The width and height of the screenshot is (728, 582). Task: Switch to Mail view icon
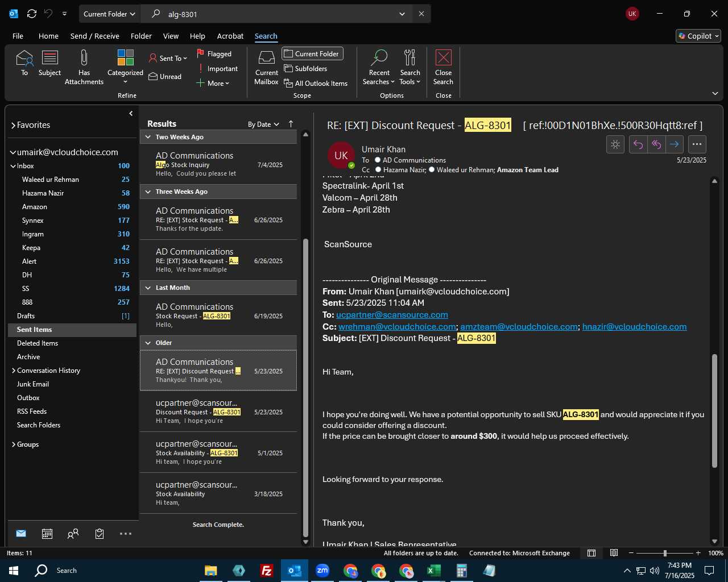coord(21,533)
